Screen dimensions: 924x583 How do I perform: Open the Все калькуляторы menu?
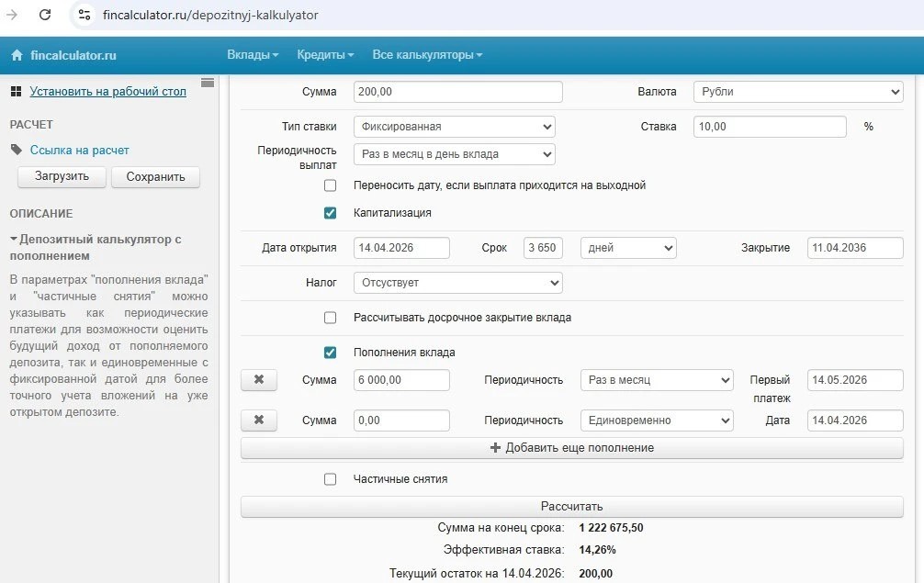coord(427,55)
